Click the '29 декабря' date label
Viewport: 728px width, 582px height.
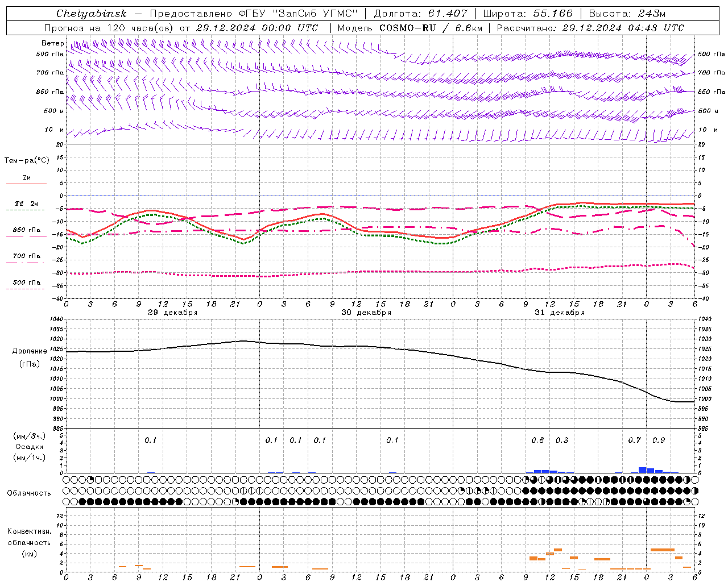pyautogui.click(x=173, y=313)
